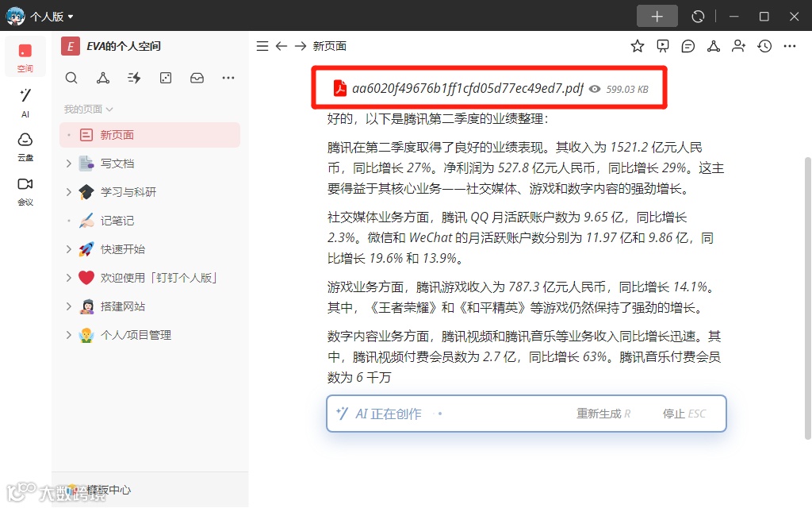Open the AI assistant sidebar section
The width and height of the screenshot is (812, 508).
[25, 102]
